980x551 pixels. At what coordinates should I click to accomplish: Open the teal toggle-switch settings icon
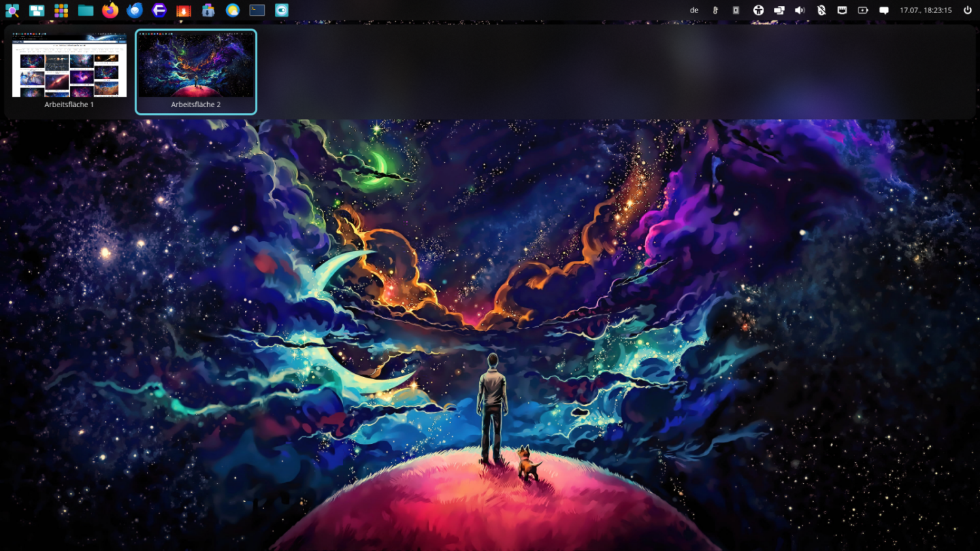coord(282,10)
